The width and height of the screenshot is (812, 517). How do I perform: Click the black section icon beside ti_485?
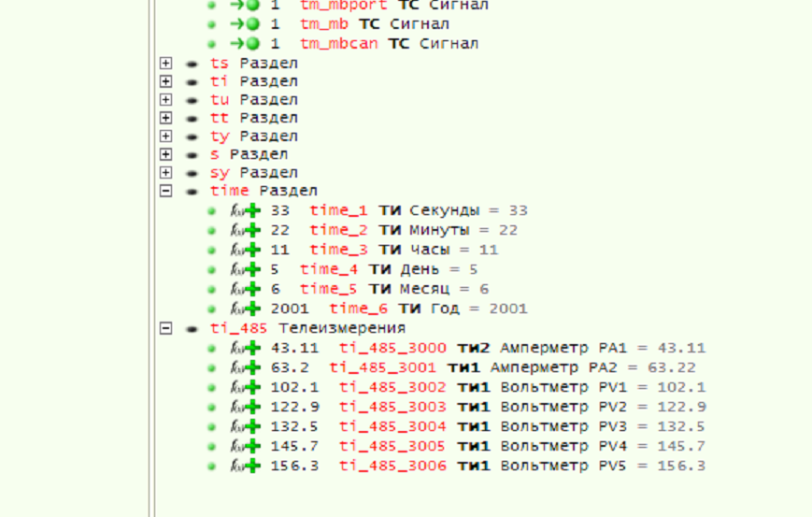pos(192,329)
